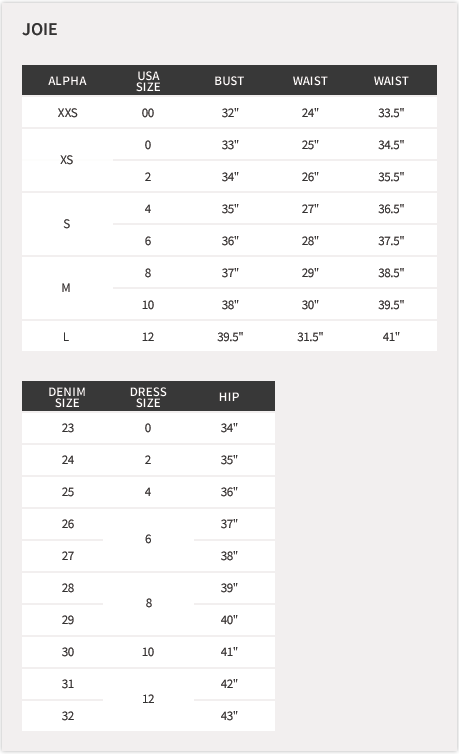Select the 41" hip cell for denim 30

(229, 652)
